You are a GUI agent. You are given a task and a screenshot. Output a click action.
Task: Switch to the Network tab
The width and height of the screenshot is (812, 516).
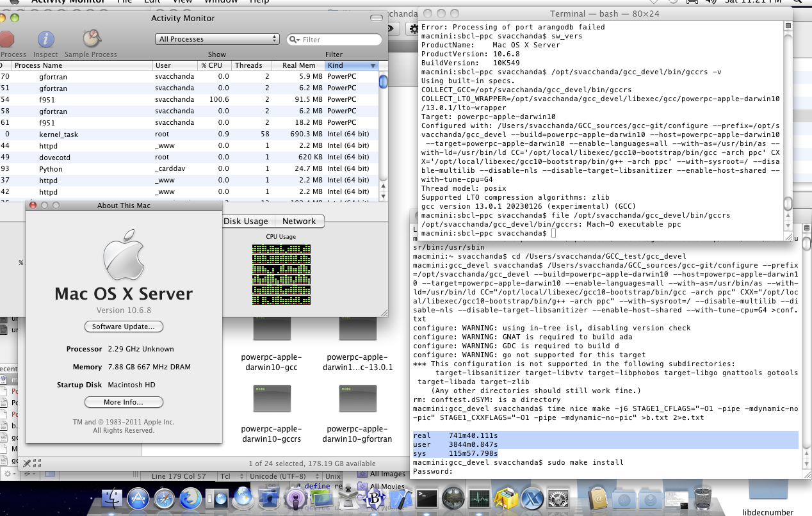pos(299,221)
